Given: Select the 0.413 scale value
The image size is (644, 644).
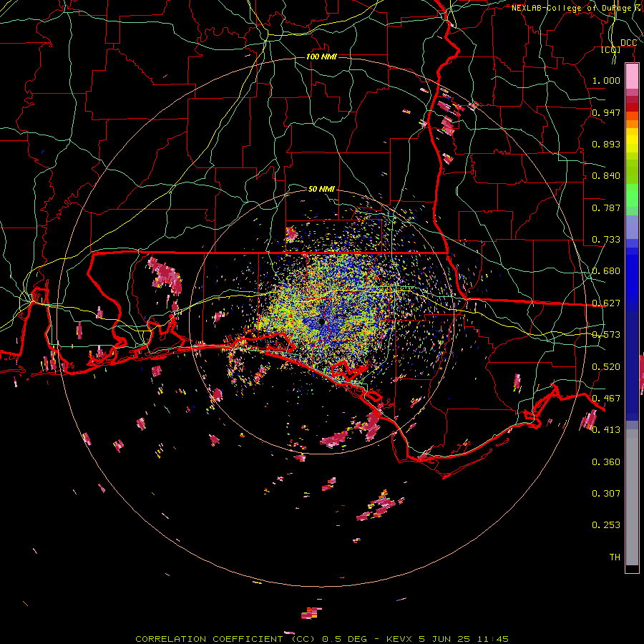Looking at the screenshot, I should [606, 430].
